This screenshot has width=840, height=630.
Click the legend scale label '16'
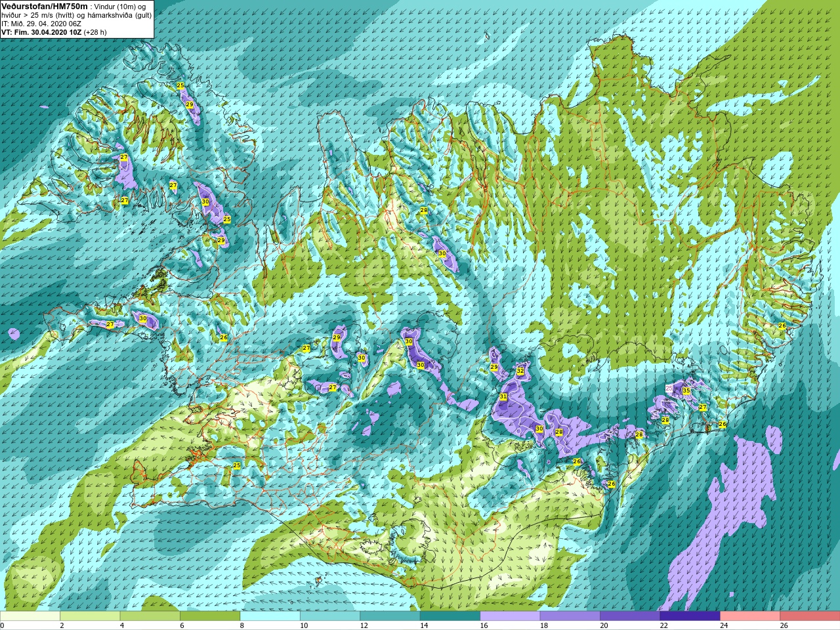tap(484, 625)
